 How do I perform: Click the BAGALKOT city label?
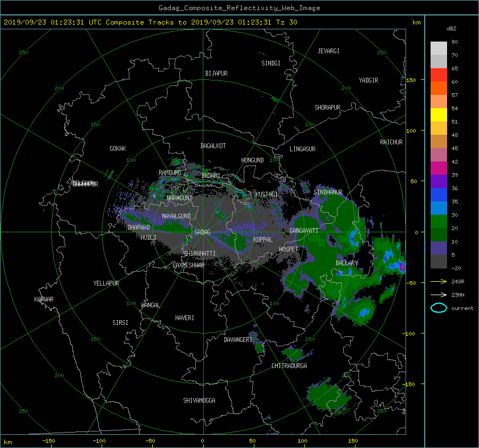coord(213,146)
